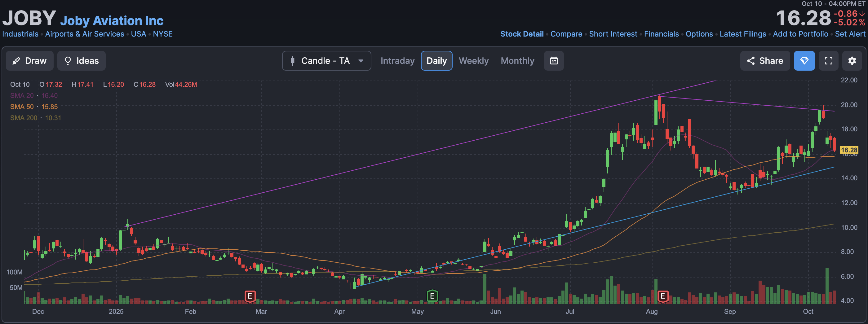Click the Aug label on the date axis

pyautogui.click(x=651, y=312)
